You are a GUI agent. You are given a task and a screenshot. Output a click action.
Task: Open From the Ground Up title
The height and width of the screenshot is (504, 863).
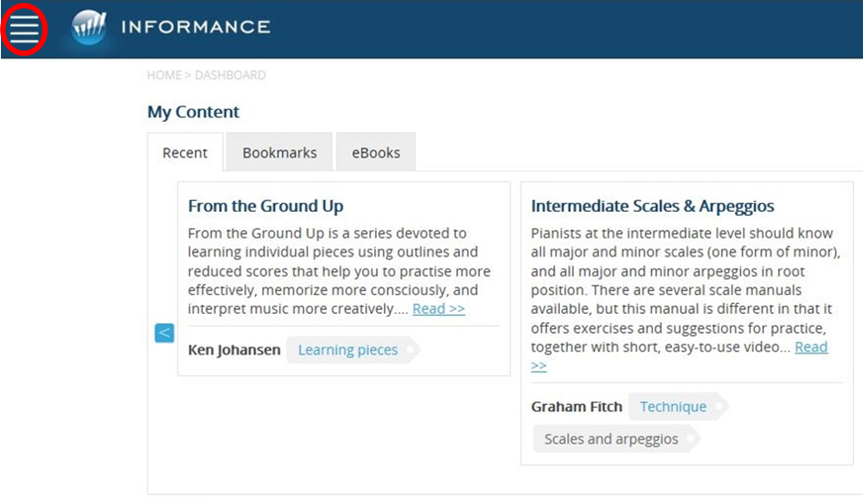click(265, 206)
